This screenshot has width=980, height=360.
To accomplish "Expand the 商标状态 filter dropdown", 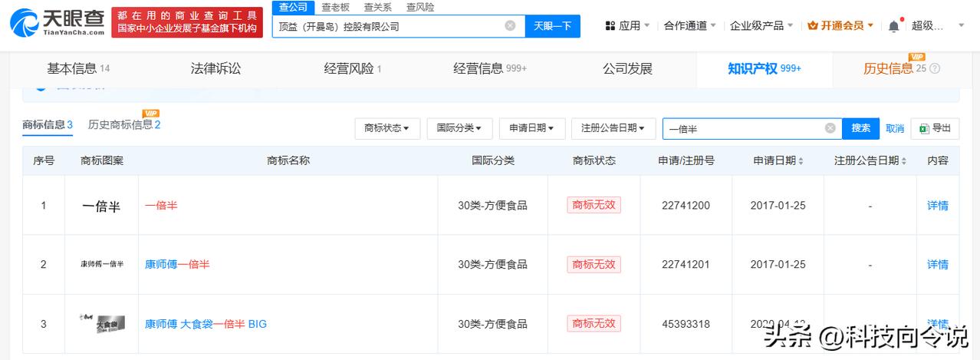I will (x=387, y=129).
